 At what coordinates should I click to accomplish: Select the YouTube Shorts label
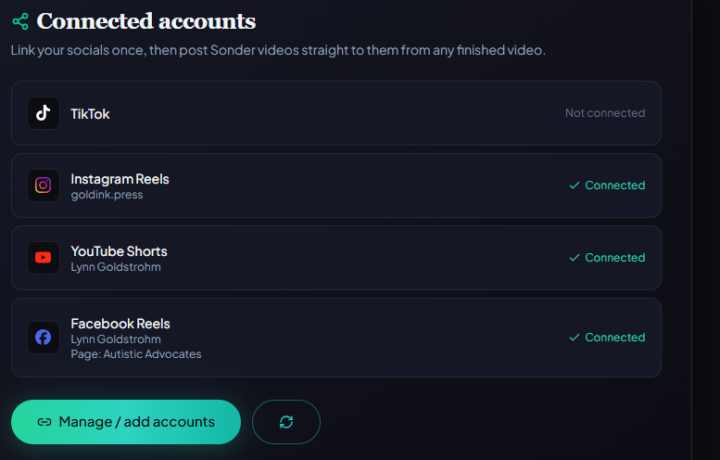pyautogui.click(x=119, y=251)
